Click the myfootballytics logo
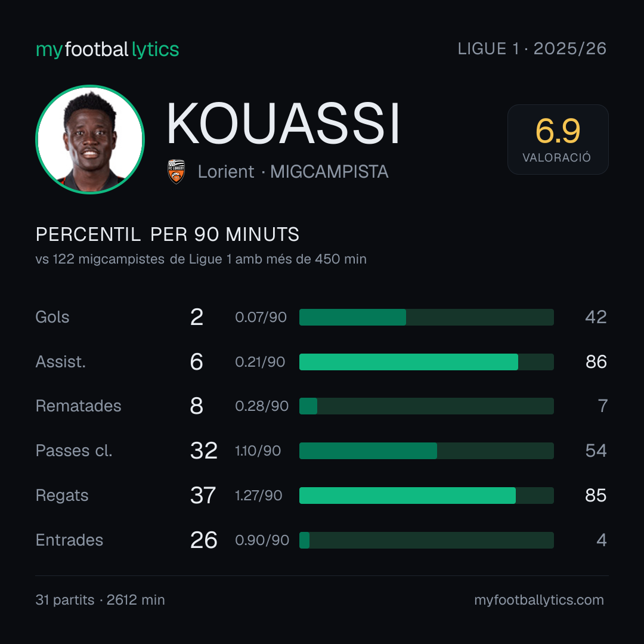The height and width of the screenshot is (644, 644). [107, 49]
